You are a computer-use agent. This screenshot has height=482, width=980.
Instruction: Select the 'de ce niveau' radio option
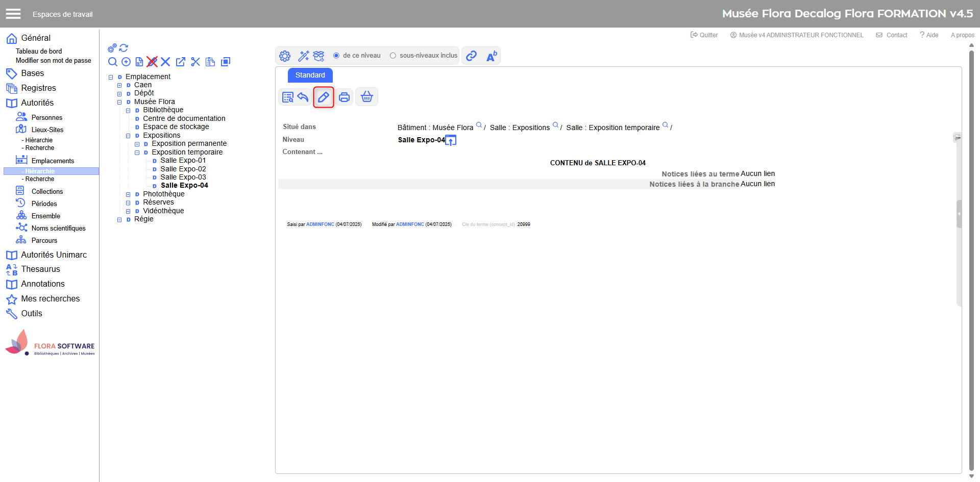(336, 56)
